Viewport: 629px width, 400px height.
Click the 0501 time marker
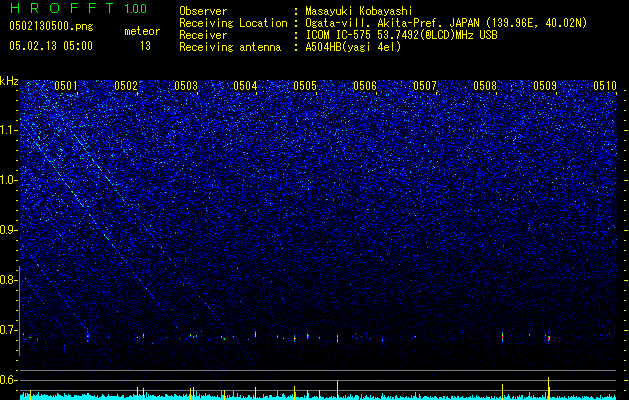(x=66, y=86)
